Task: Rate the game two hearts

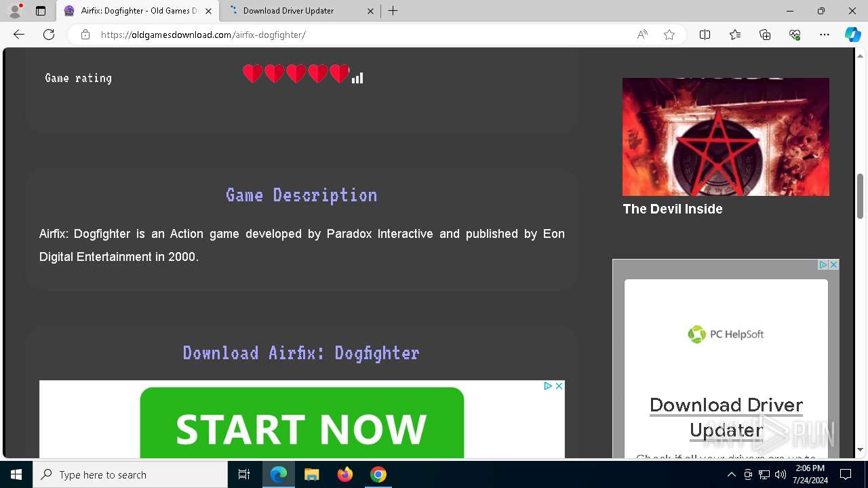Action: click(x=275, y=74)
